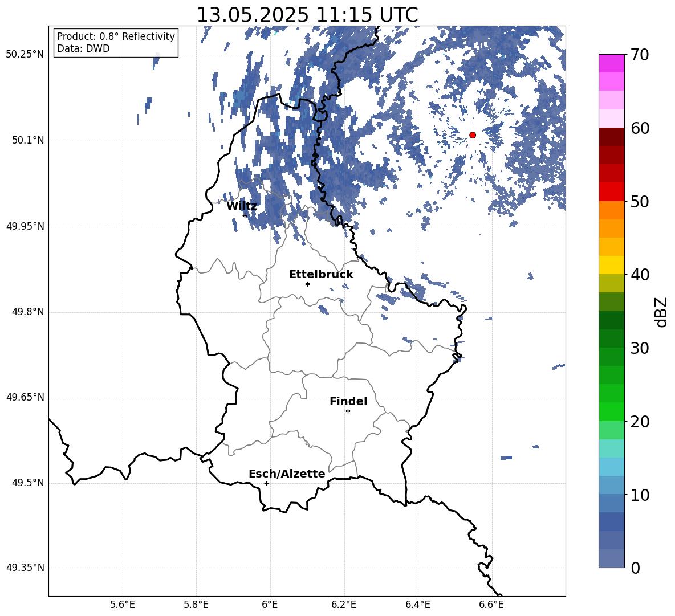Screen dimensions: 675x616
Task: Pick the turquoise colorbar band below 20
Action: tap(612, 448)
